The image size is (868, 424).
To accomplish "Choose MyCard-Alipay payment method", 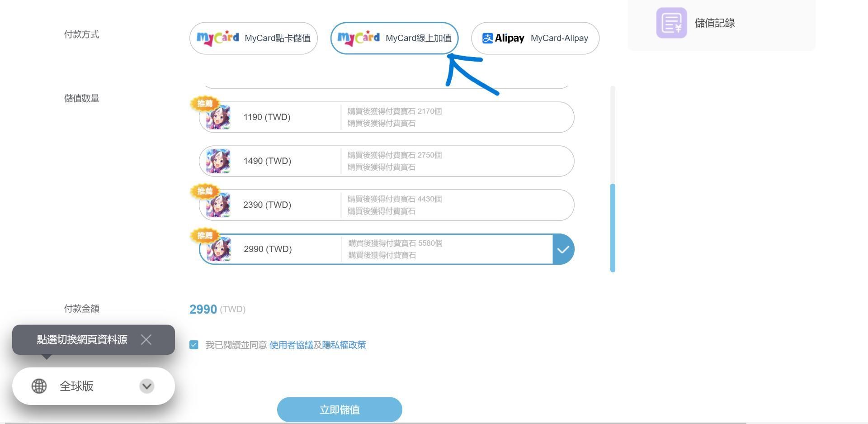I will [535, 38].
